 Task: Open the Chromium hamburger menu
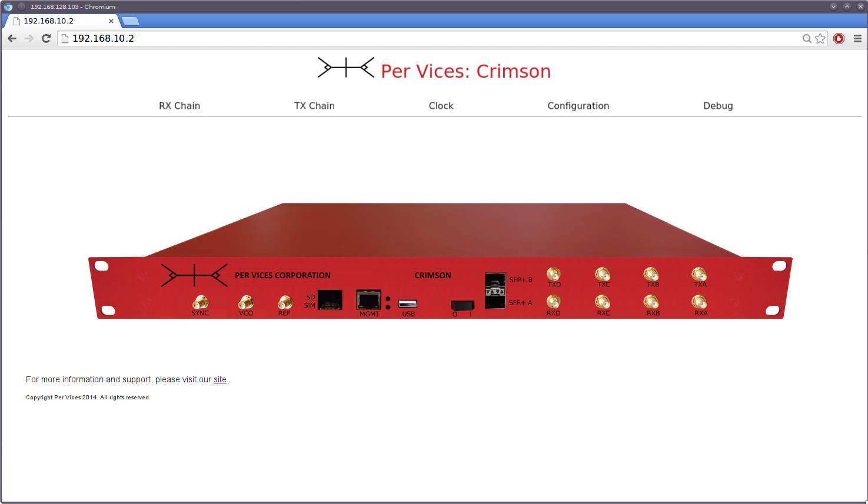click(857, 39)
